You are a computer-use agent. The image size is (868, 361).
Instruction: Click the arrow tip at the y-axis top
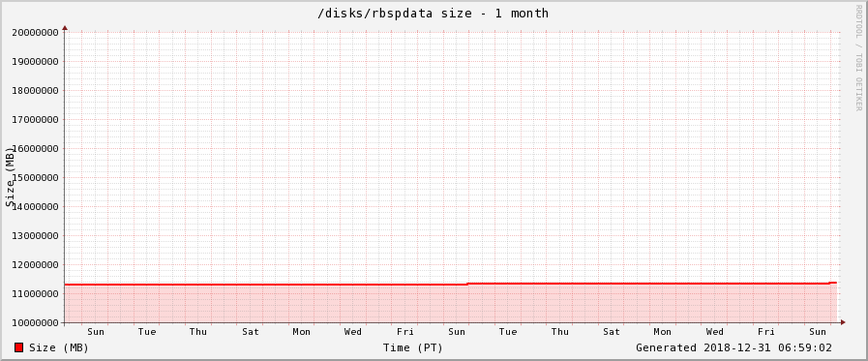65,27
